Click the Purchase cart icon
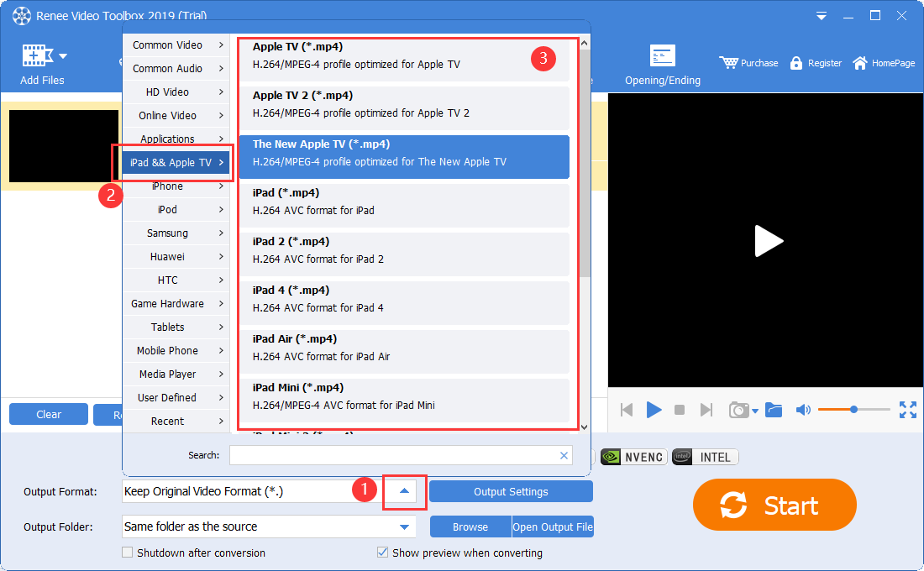This screenshot has width=924, height=571. click(x=728, y=63)
